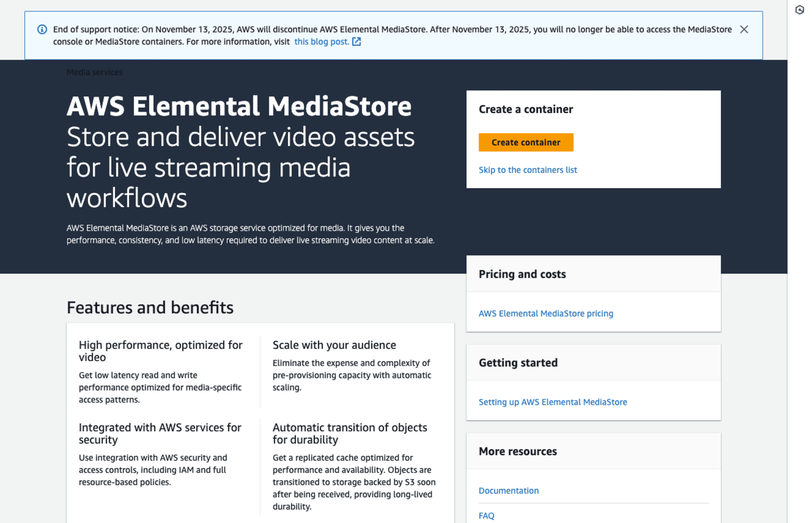Click 'Store and deliver video assets' subtitle
Image resolution: width=812 pixels, height=523 pixels.
pyautogui.click(x=240, y=167)
